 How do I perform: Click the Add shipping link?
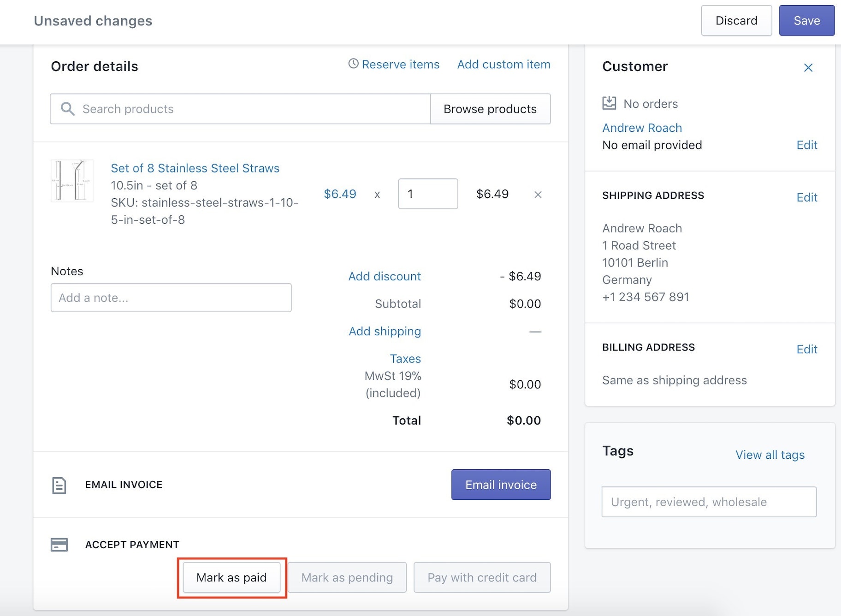pyautogui.click(x=385, y=331)
